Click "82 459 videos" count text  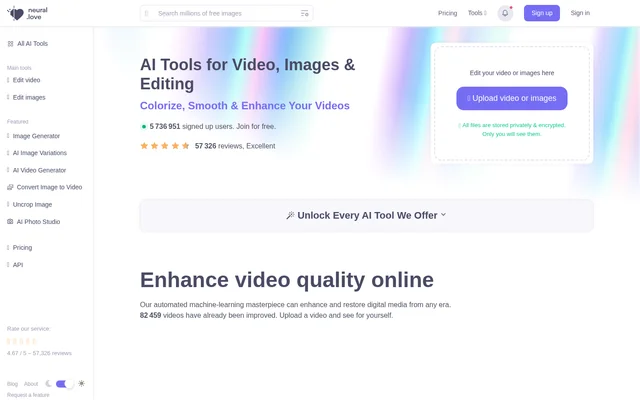161,316
